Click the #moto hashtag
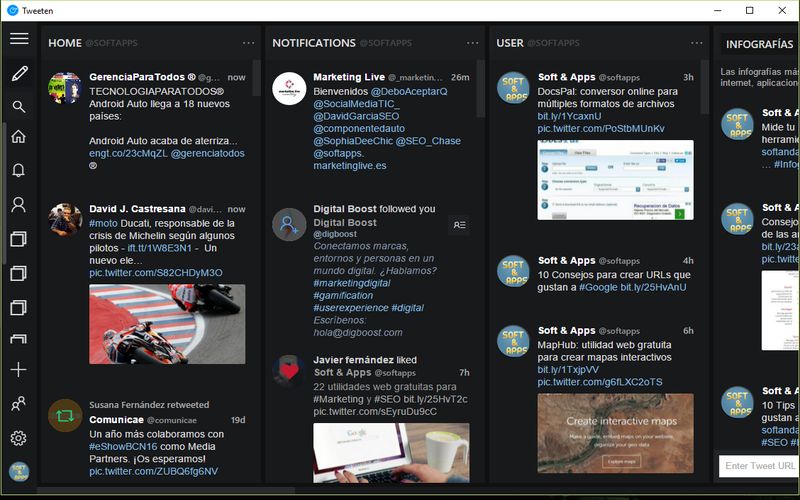800x500 pixels. [103, 223]
